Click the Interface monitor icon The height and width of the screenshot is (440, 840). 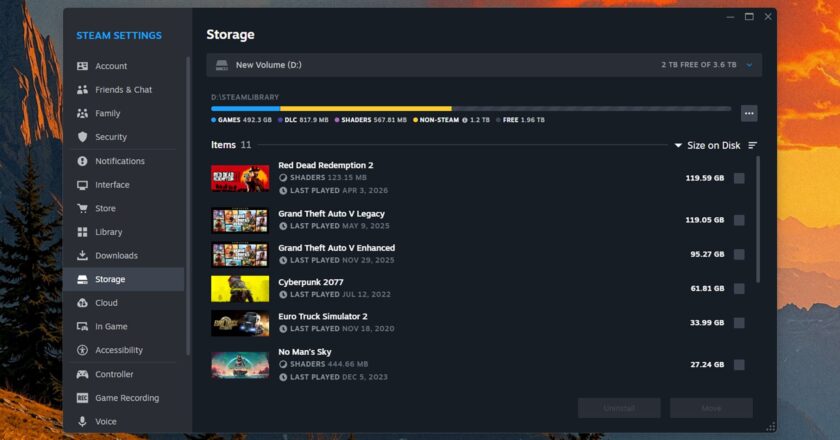(82, 185)
